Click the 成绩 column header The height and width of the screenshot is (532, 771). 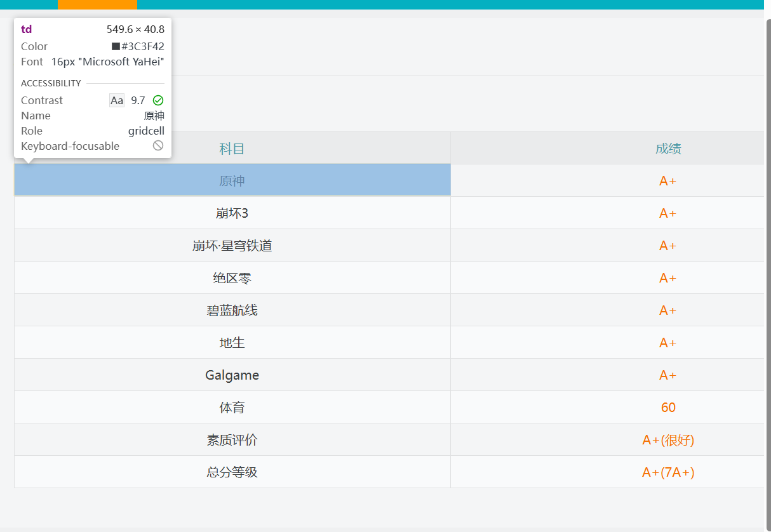coord(668,149)
